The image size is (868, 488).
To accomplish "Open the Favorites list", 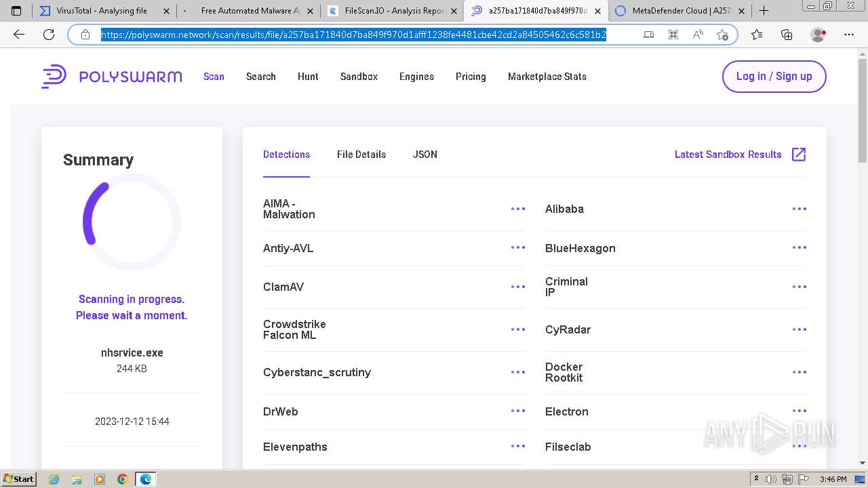I will [757, 35].
